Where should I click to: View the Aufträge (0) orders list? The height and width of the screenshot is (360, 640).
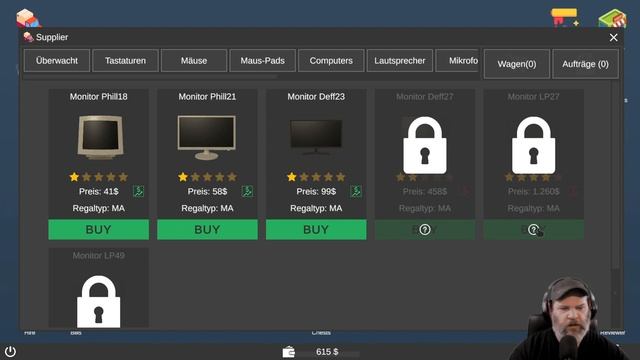click(585, 64)
